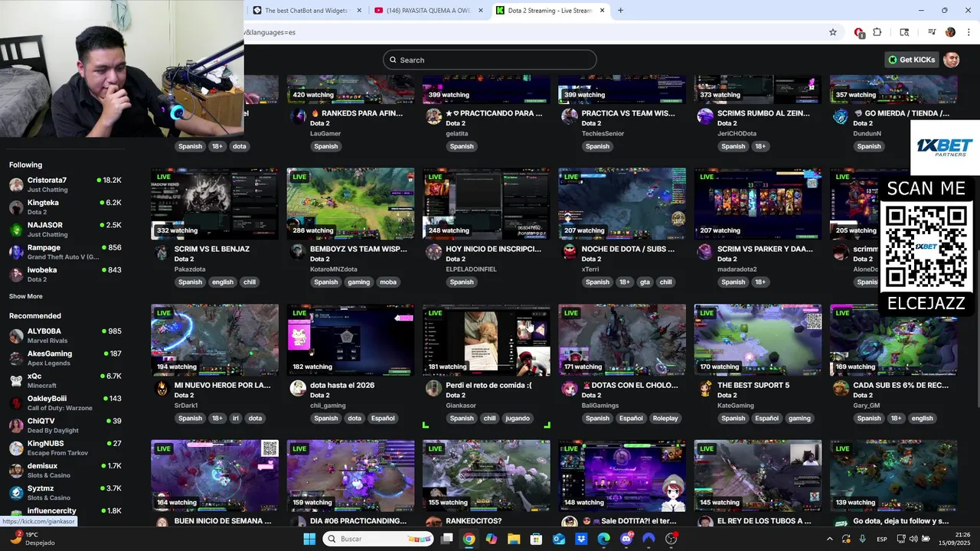Close the PAYASITA QUEMA YouTube tab
Image resolution: width=980 pixels, height=551 pixels.
pyautogui.click(x=481, y=11)
